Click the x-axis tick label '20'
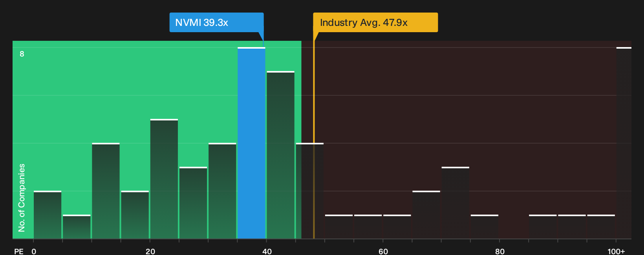The height and width of the screenshot is (255, 644). coord(150,251)
